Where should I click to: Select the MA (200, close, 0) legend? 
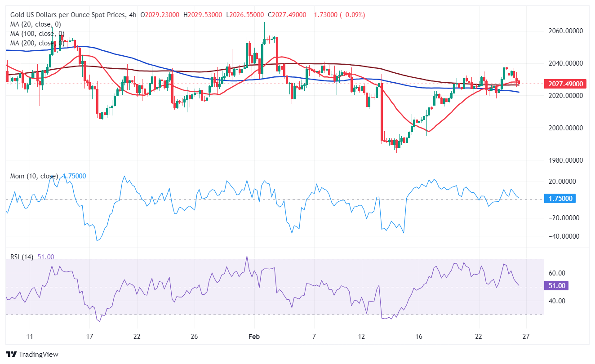pyautogui.click(x=37, y=43)
